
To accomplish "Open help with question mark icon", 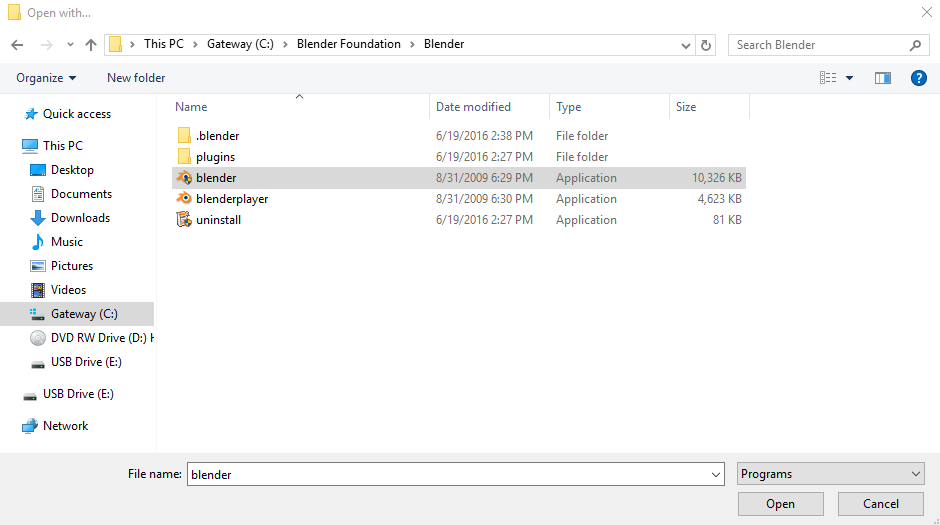I will click(918, 78).
